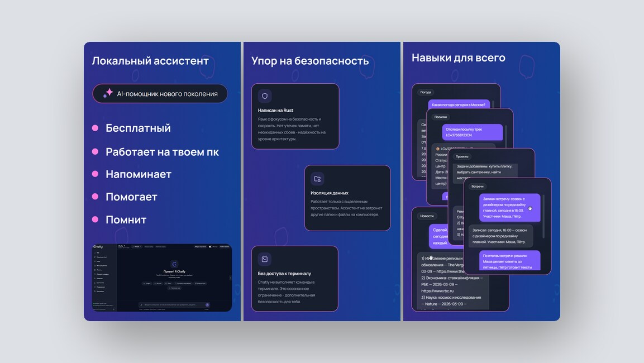Open the model dropdown in the app preview header
This screenshot has width=644, height=363.
(x=137, y=247)
